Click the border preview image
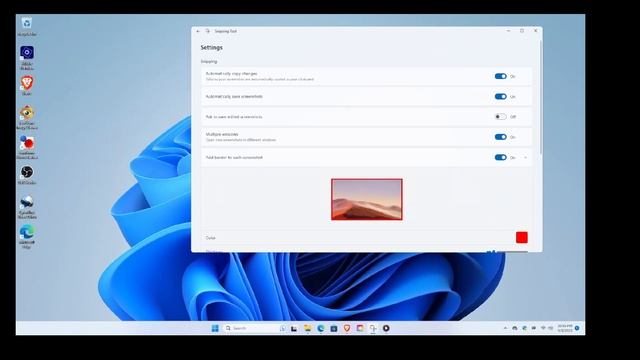The width and height of the screenshot is (640, 360). 367,200
